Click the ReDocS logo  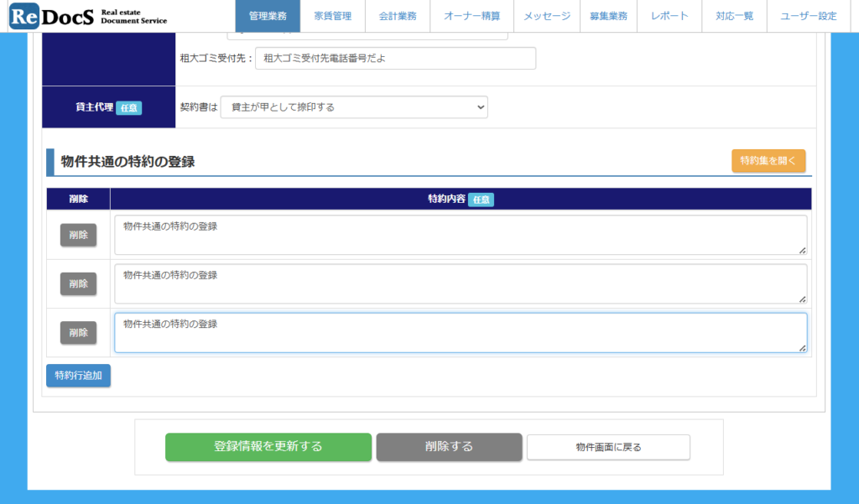pyautogui.click(x=88, y=17)
